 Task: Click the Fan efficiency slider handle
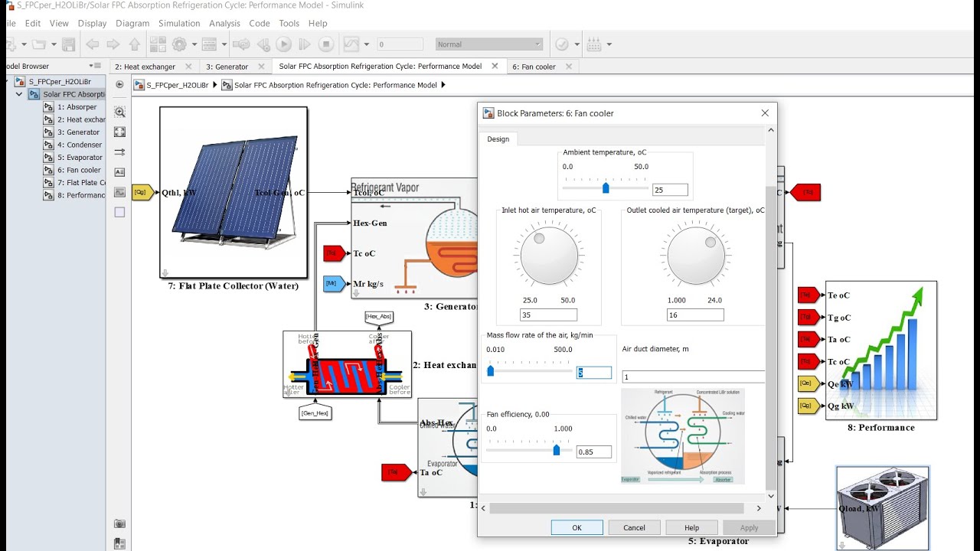click(557, 450)
